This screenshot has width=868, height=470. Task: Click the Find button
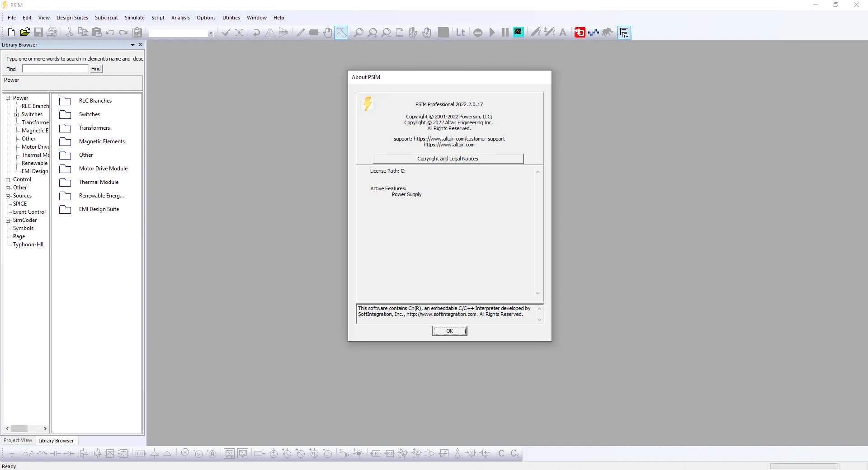[96, 69]
